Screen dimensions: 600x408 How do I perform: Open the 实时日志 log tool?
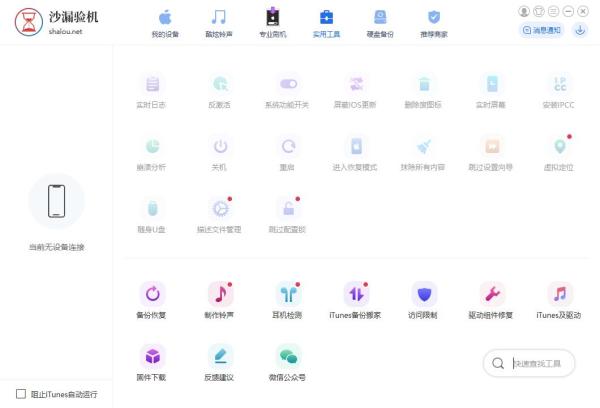coord(152,91)
